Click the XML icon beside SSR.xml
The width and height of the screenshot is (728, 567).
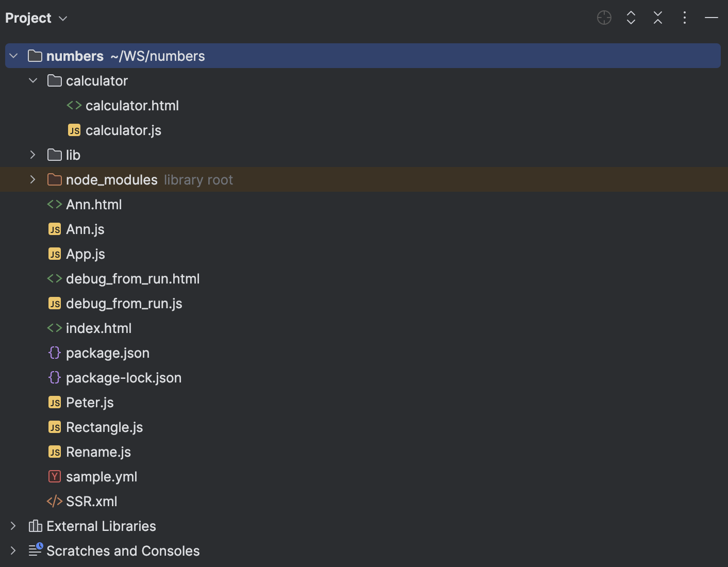54,501
